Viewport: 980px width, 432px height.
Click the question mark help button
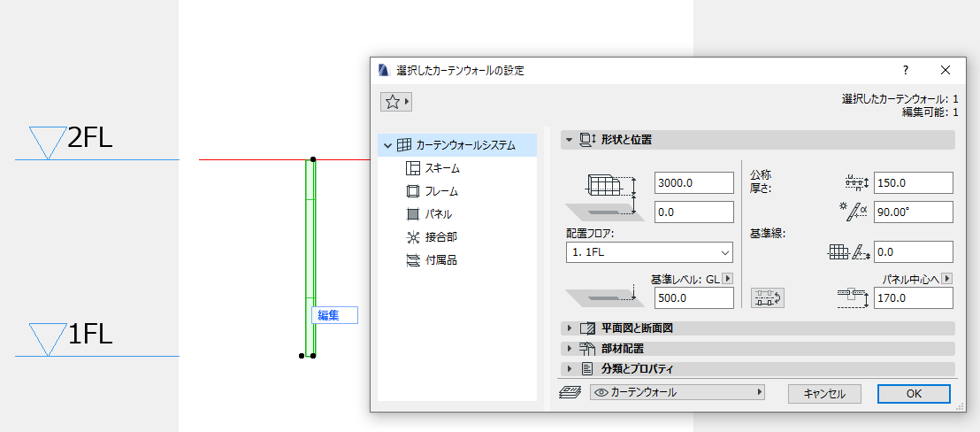(905, 70)
